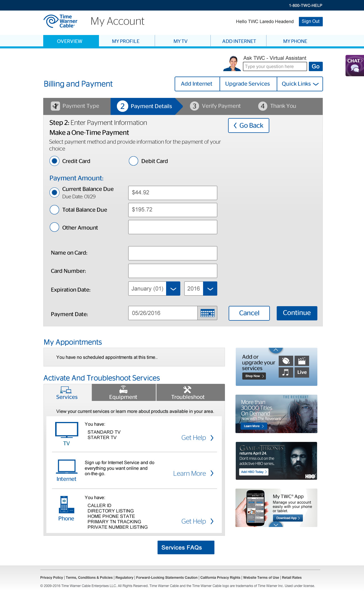Click the Time Warner Cable logo
The height and width of the screenshot is (591, 364).
[60, 21]
